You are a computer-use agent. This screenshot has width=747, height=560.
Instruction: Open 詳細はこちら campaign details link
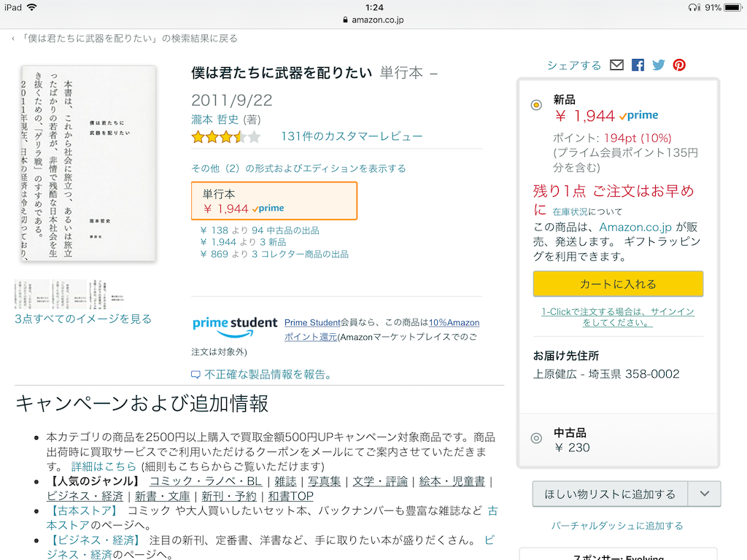[104, 467]
